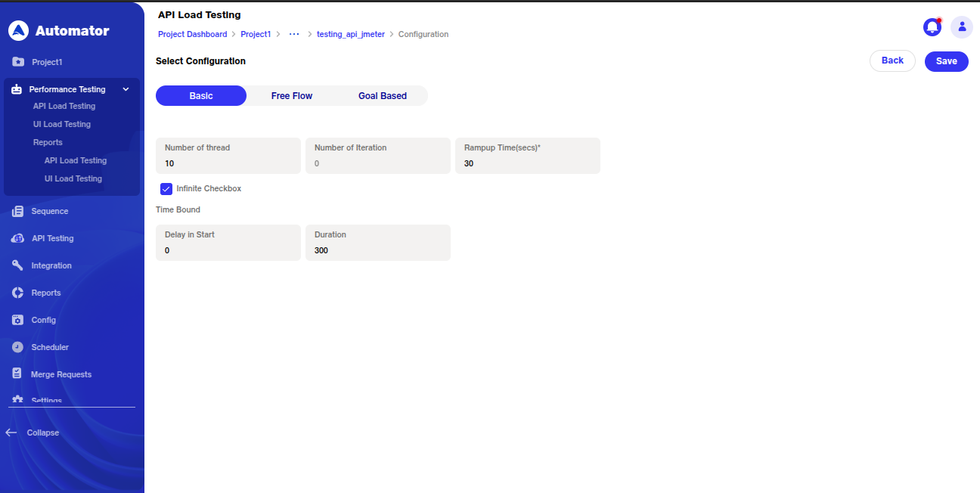Open API Load Testing under Performance Testing
980x493 pixels.
(64, 106)
